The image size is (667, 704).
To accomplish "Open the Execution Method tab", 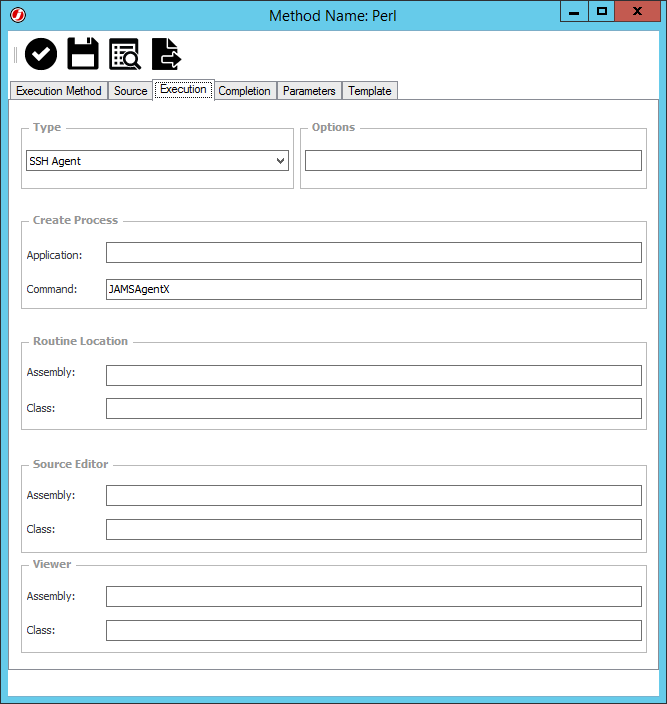I will pyautogui.click(x=58, y=91).
